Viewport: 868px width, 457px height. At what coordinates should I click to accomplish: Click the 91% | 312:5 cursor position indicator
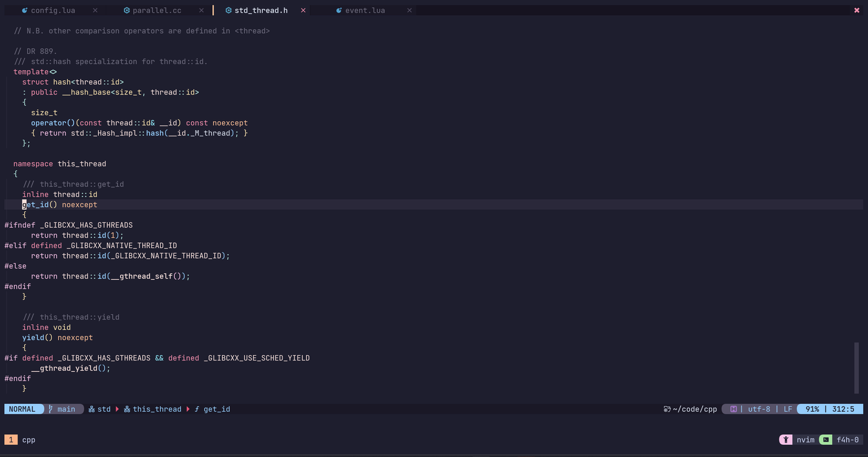click(830, 409)
